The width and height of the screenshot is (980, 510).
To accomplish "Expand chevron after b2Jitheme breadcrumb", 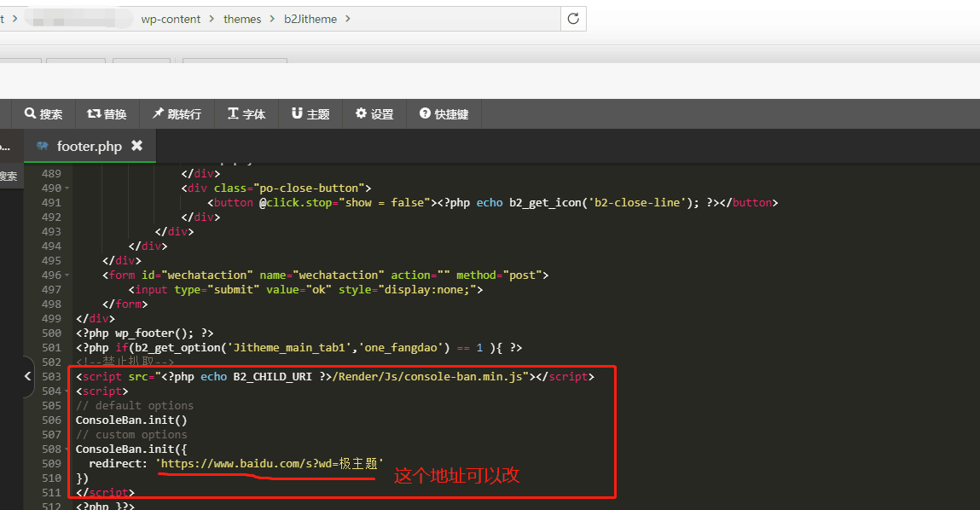I will coord(348,19).
